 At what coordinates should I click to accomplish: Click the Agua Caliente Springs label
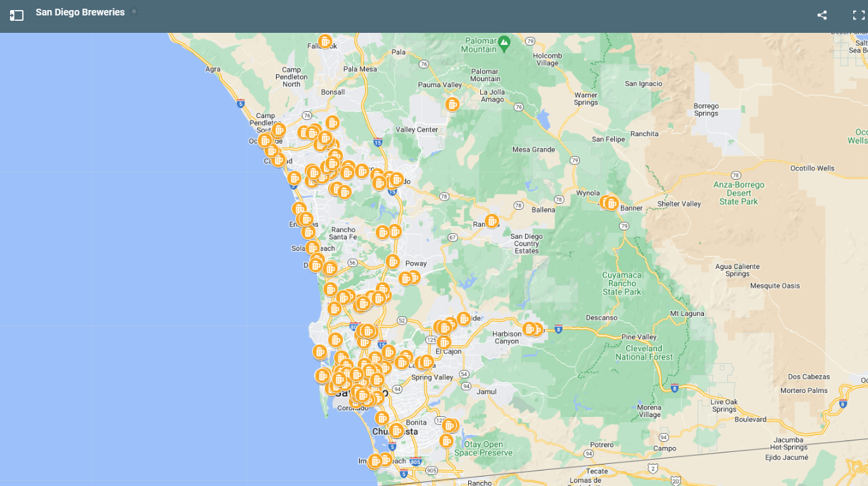(737, 270)
